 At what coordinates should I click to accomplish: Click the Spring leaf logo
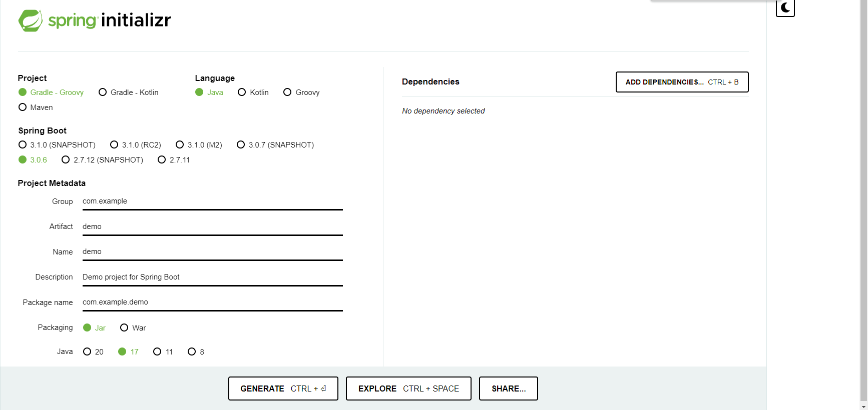[31, 20]
